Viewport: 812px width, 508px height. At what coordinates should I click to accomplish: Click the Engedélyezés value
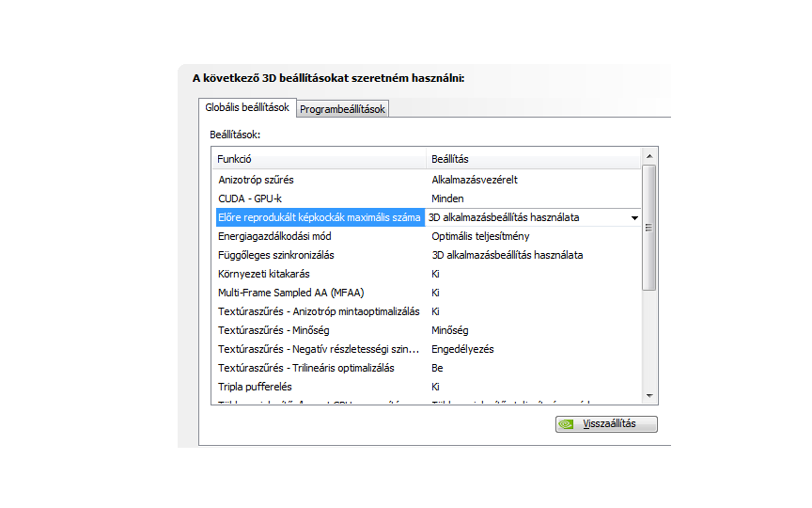pyautogui.click(x=462, y=349)
